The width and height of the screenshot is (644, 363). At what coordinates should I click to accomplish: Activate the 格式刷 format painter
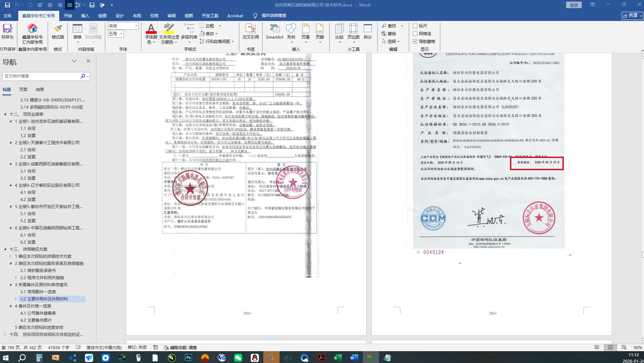pos(58,32)
